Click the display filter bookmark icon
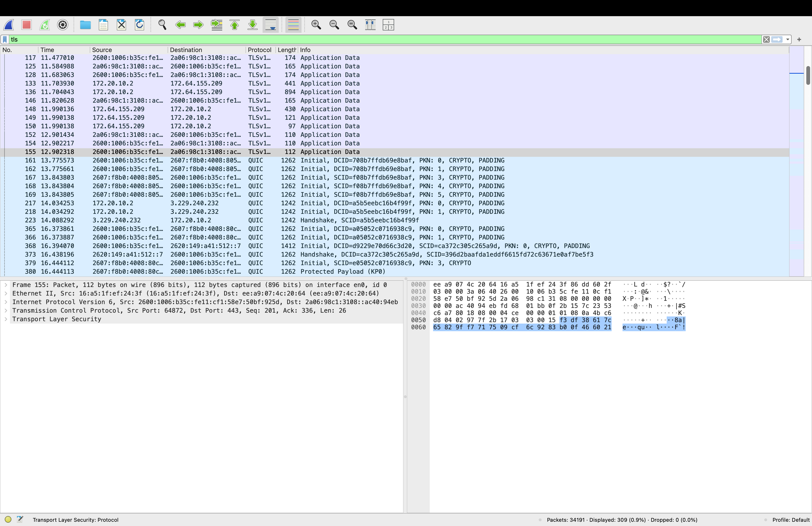This screenshot has width=812, height=526. tap(5, 40)
